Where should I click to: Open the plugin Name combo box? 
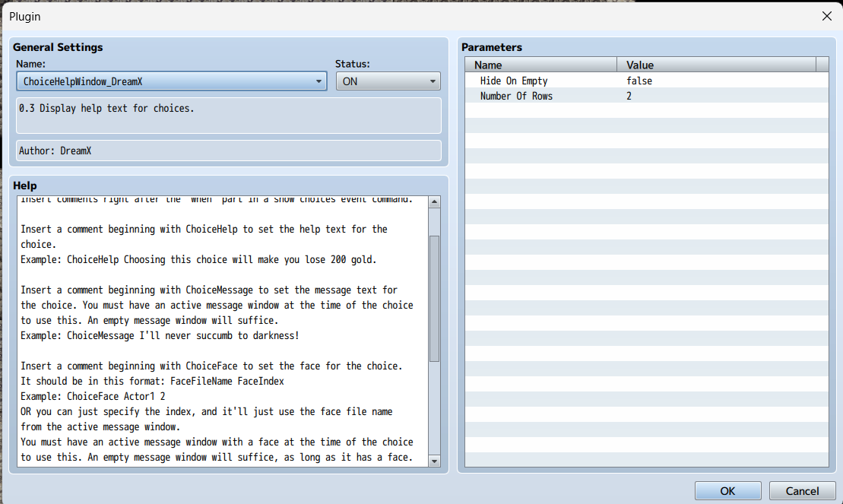(x=171, y=81)
